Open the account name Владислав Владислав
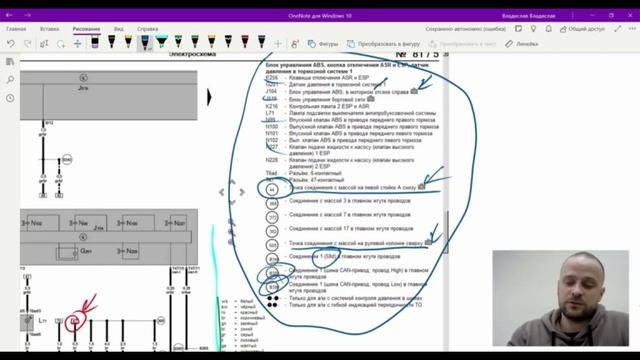Screen dimensions: 640x360 pos(529,16)
